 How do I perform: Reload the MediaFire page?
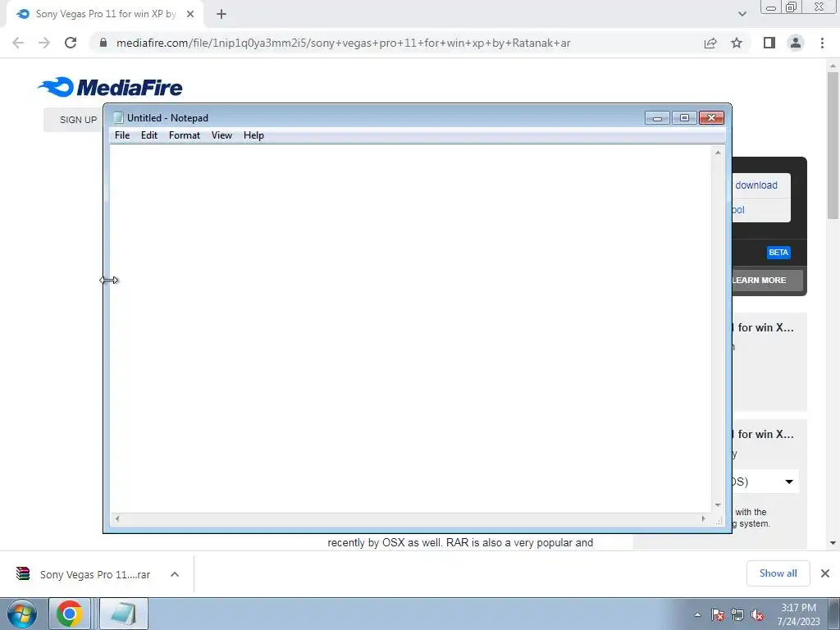71,43
